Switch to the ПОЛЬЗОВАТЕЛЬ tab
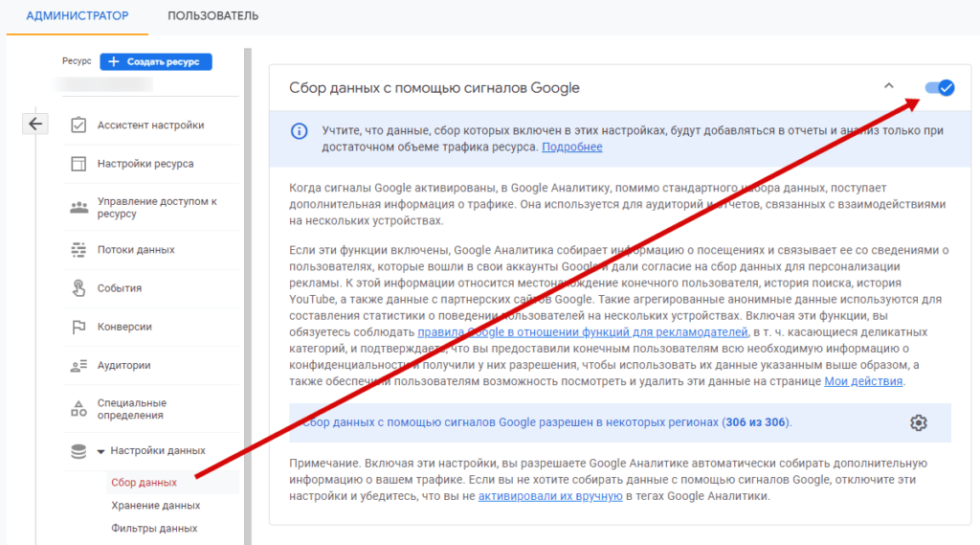The width and height of the screenshot is (980, 545). (x=213, y=15)
